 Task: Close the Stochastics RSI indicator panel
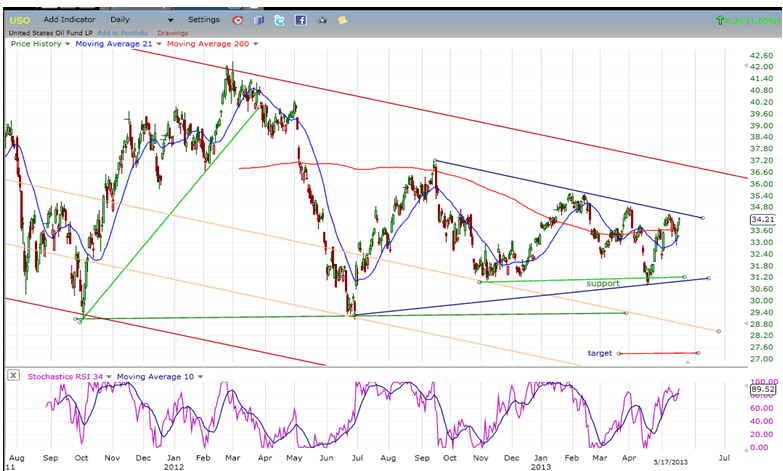tap(13, 376)
